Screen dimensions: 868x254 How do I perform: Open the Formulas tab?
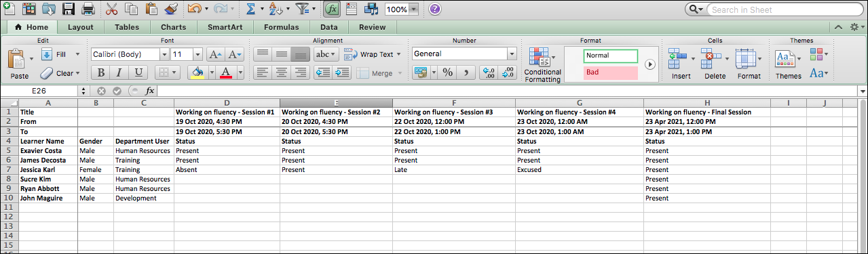[x=282, y=28]
